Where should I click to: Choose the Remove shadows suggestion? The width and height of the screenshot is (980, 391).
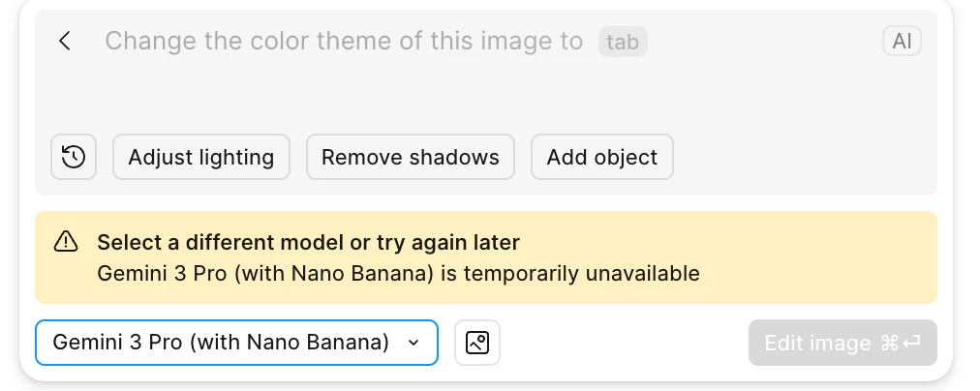[x=411, y=157]
